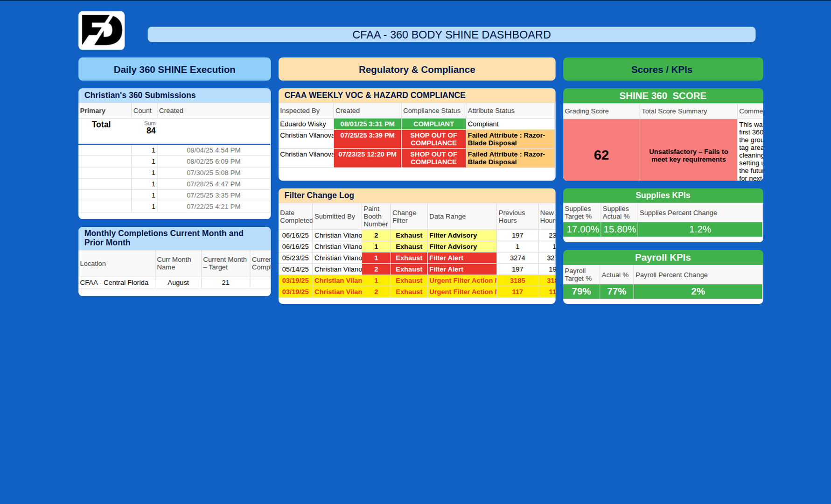Viewport: 831px width, 504px height.
Task: Open CFAA WEEKLY VOC & HAZARD COMPLIANCE title
Action: 375,95
